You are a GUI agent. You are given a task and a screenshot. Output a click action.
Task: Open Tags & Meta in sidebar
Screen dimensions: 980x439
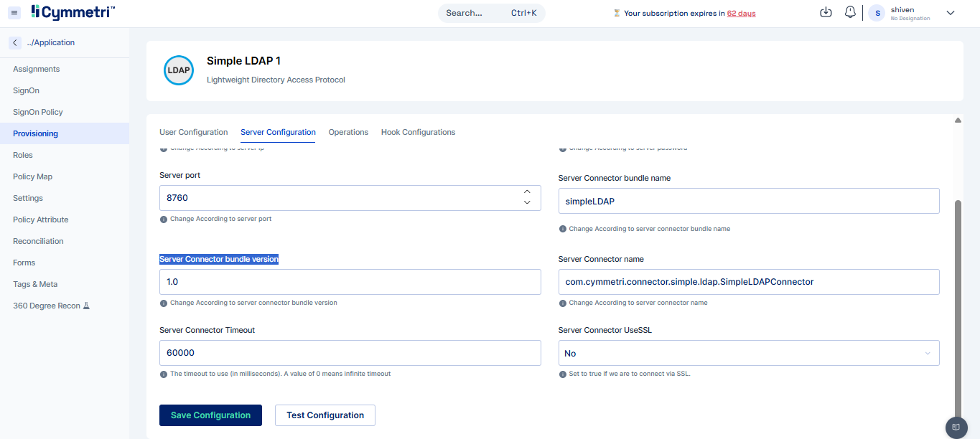65,284
